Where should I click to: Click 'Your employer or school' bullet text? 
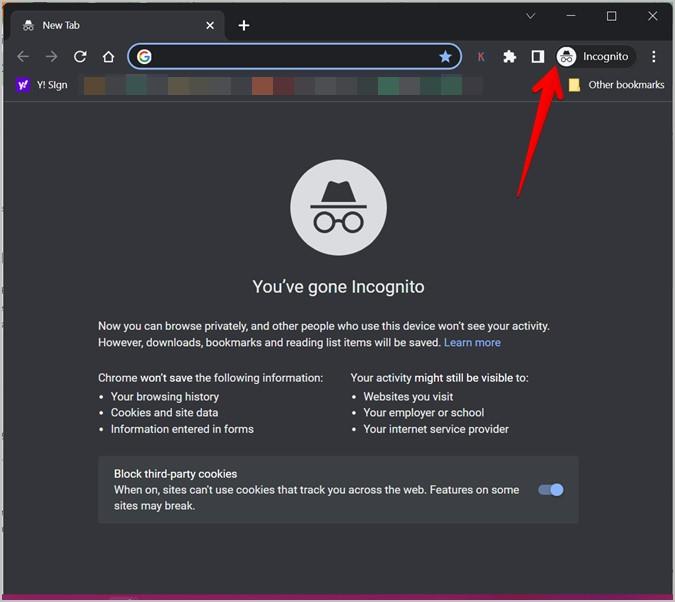pos(424,413)
